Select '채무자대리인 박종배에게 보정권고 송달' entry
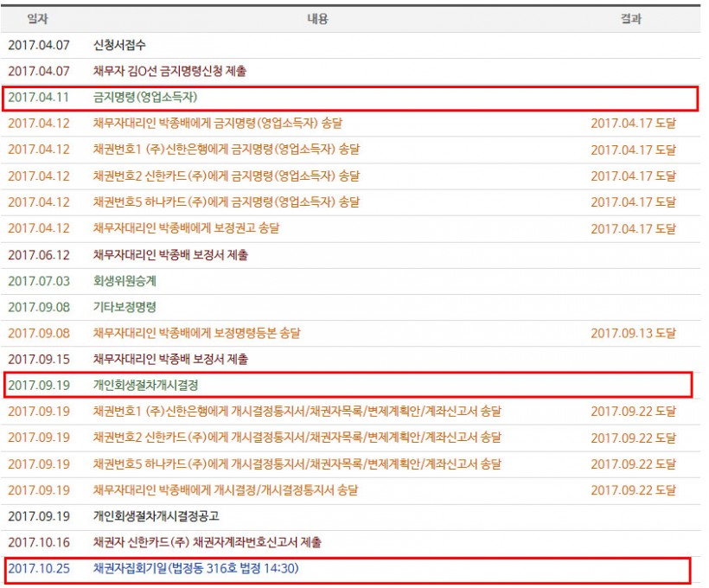This screenshot has width=709, height=588. pos(186,228)
